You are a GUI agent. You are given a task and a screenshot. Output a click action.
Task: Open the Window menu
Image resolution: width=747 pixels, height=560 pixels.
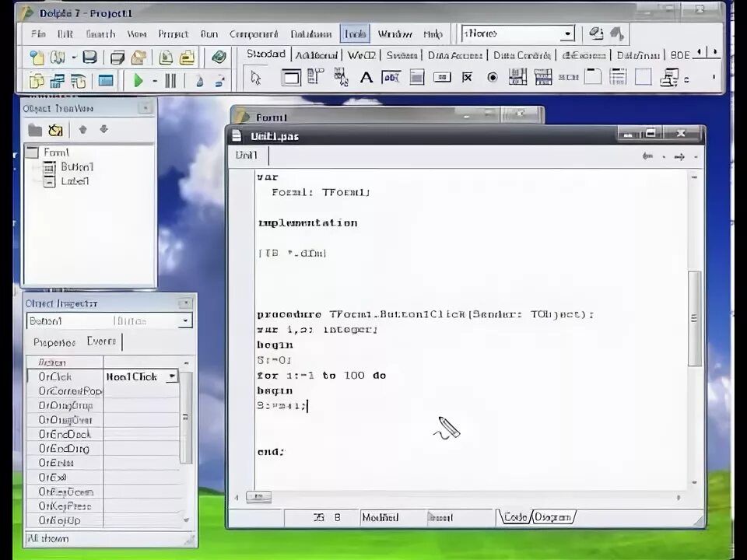pos(395,33)
